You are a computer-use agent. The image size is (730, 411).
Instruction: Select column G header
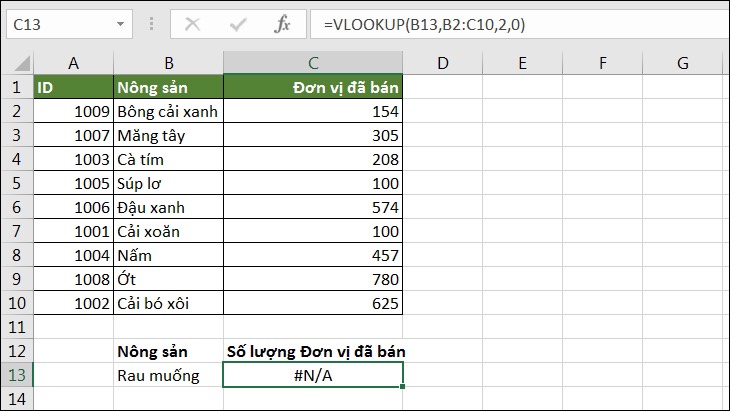point(683,63)
